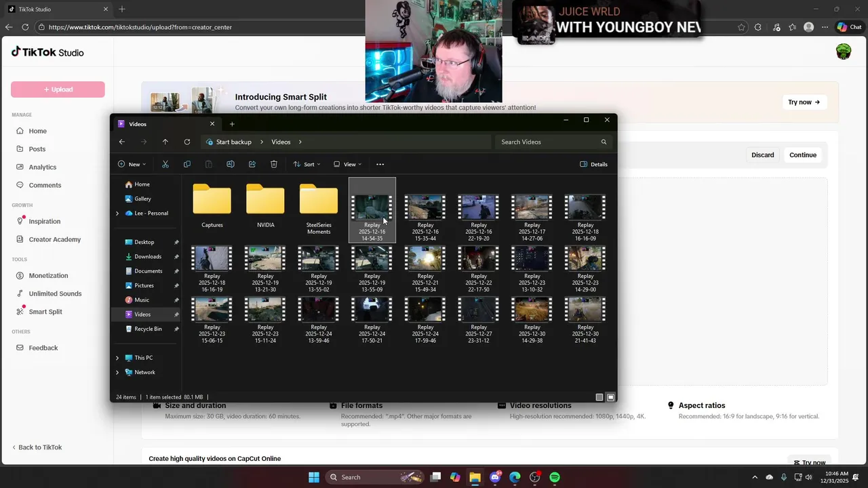Open the Captures folder
This screenshot has height=488, width=868.
[212, 206]
